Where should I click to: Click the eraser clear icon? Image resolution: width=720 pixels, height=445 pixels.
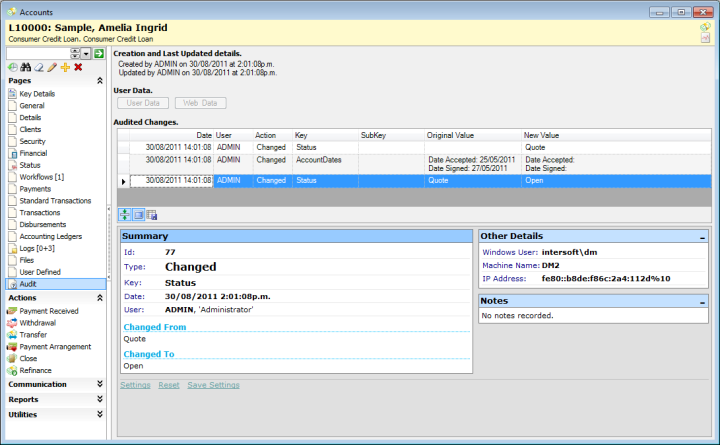click(39, 66)
